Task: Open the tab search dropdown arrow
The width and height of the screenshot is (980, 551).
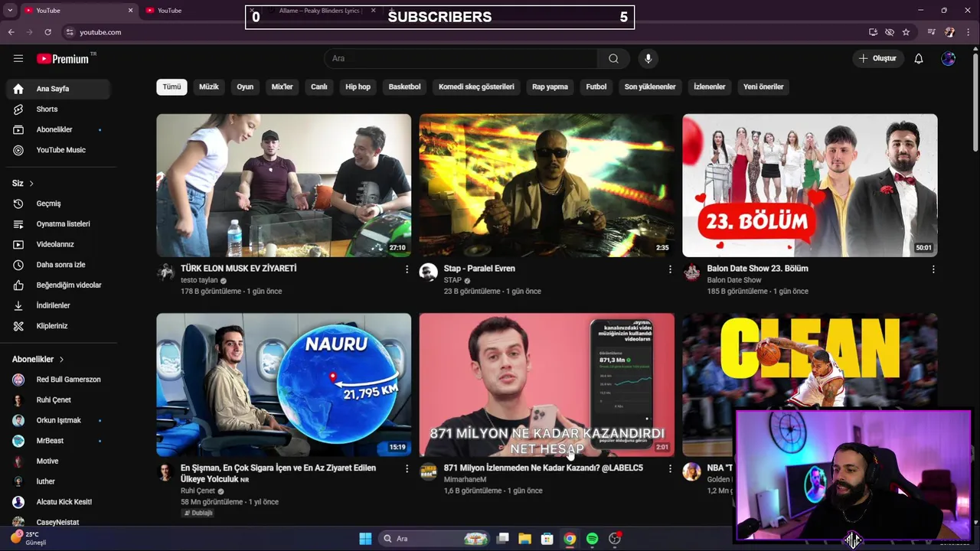Action: click(x=10, y=11)
